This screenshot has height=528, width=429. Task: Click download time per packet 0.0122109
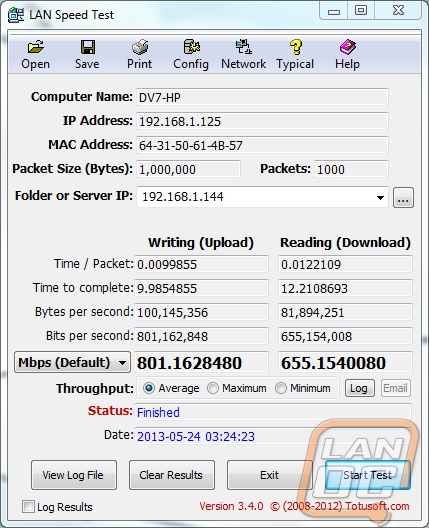click(x=345, y=264)
